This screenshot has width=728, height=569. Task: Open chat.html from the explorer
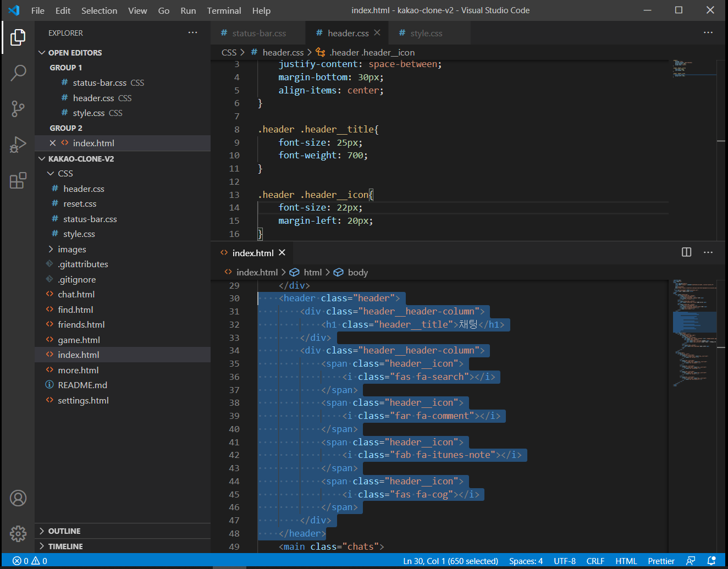76,295
